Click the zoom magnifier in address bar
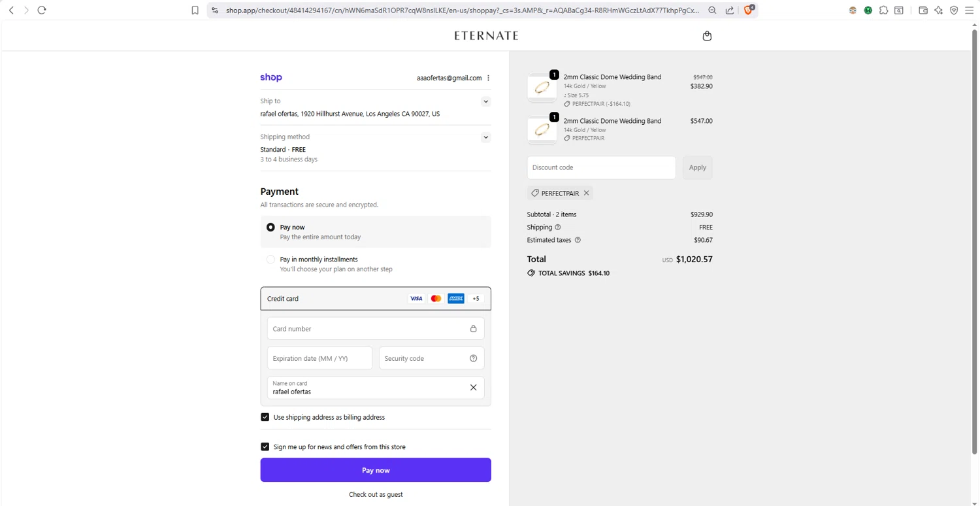The image size is (980, 506). tap(712, 10)
